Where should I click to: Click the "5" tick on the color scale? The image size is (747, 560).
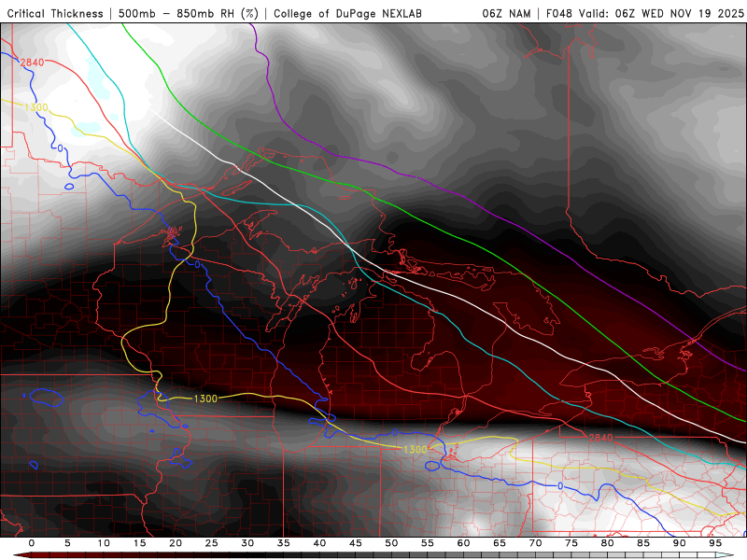(x=67, y=543)
